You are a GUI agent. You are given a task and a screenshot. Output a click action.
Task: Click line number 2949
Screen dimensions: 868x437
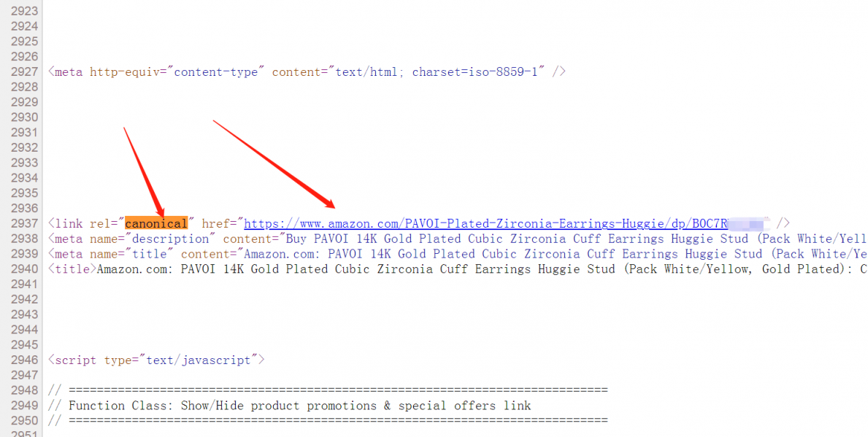pyautogui.click(x=24, y=406)
